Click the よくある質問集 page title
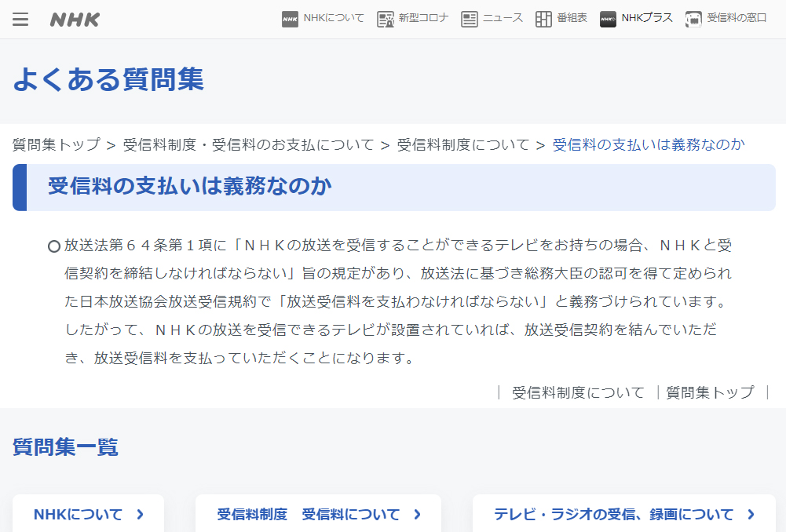The width and height of the screenshot is (786, 532). pos(108,79)
